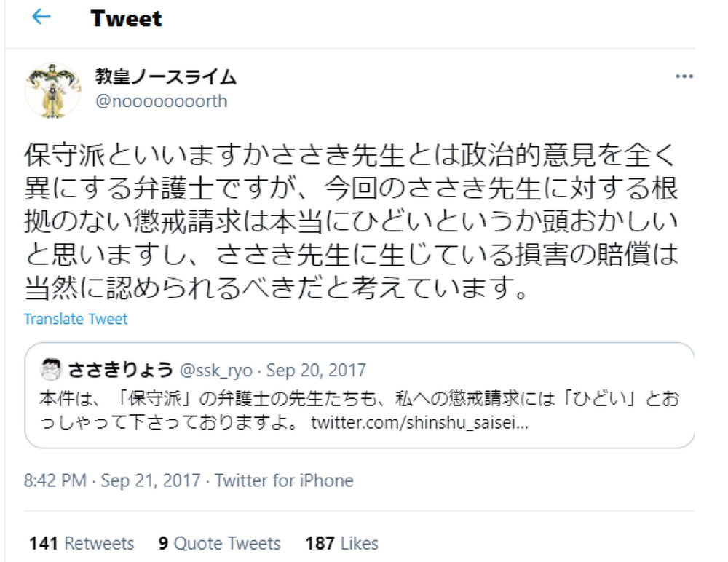Click Translate Tweet link
This screenshot has width=728, height=562.
point(76,319)
